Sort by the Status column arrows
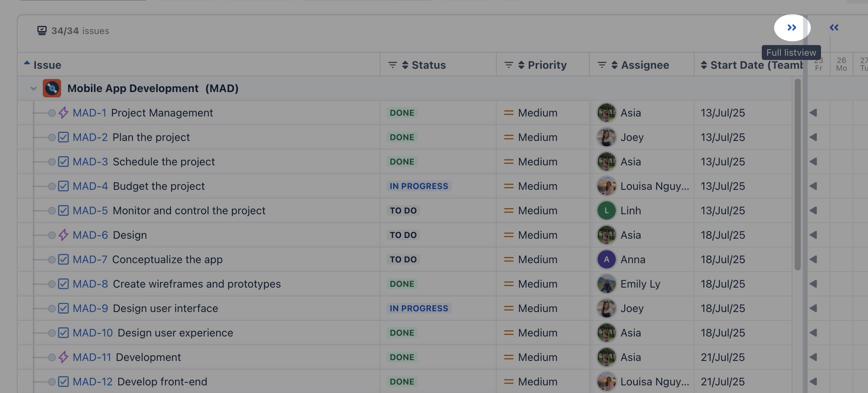The image size is (868, 393). tap(405, 65)
